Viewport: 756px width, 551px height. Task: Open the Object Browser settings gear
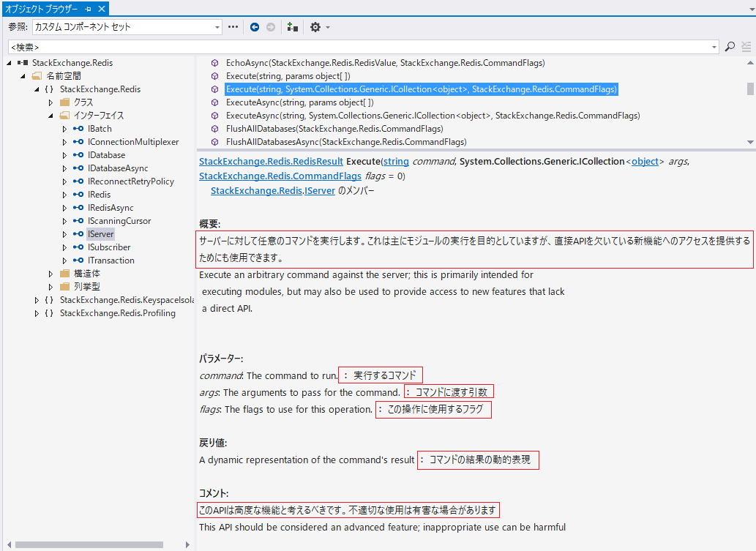coord(315,28)
